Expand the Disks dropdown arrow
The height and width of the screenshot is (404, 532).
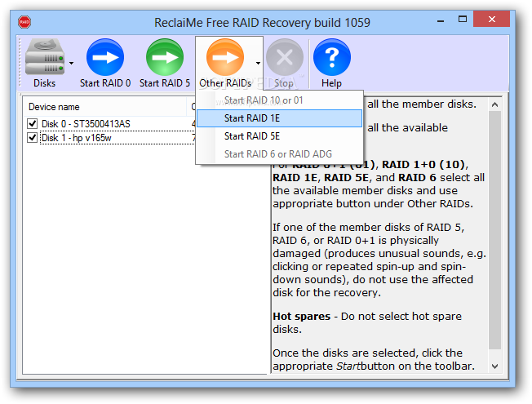(x=71, y=63)
